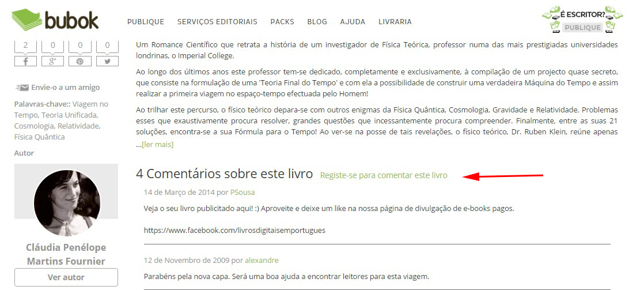This screenshot has height=290, width=644.
Task: Click the Pinterest share count bubble
Action: pos(79,47)
